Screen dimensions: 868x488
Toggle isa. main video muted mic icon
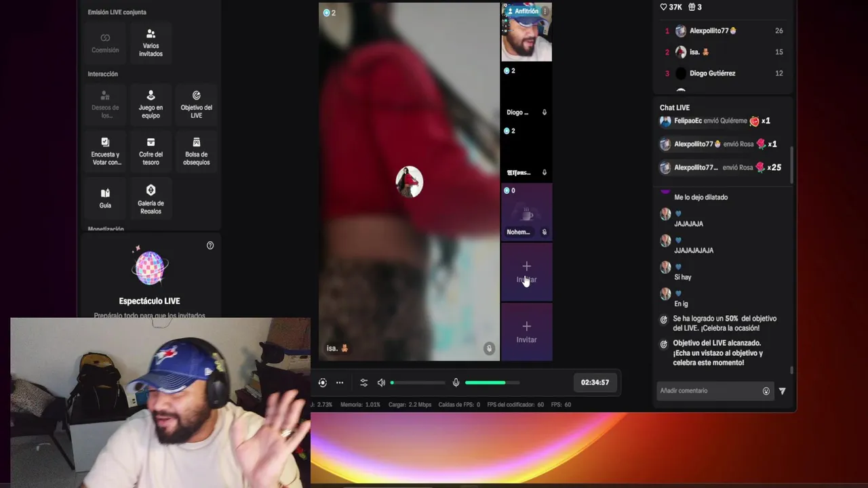coord(489,348)
